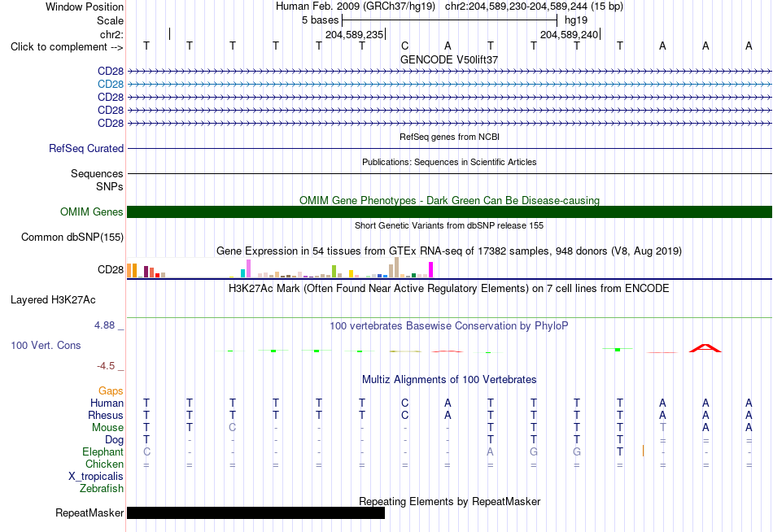Open the Layered H3K27Ac track label
The height and width of the screenshot is (532, 773).
53,300
